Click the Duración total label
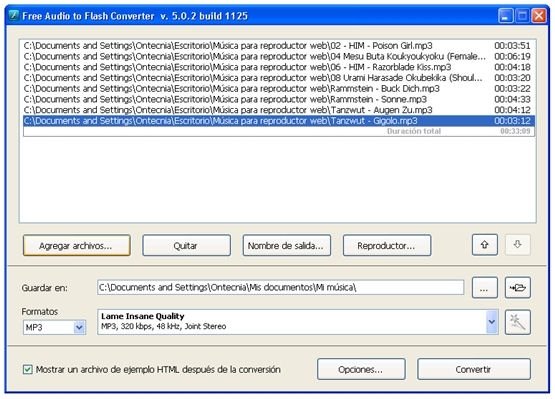This screenshot has width=555, height=399. 414,131
